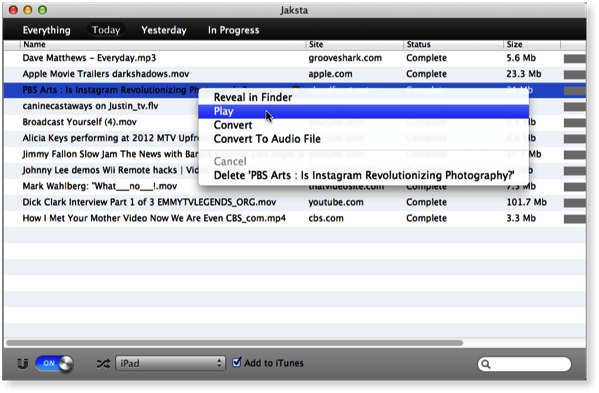Click the shuffle convert icon

(103, 364)
